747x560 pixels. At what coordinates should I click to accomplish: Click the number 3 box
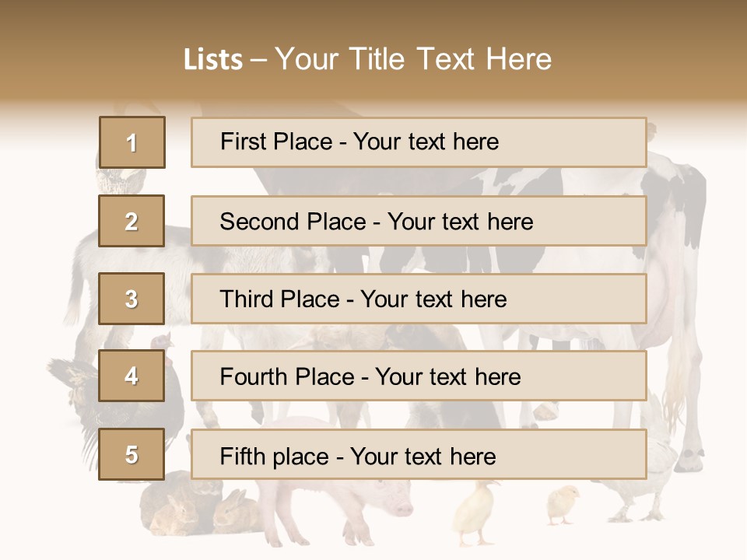132,299
